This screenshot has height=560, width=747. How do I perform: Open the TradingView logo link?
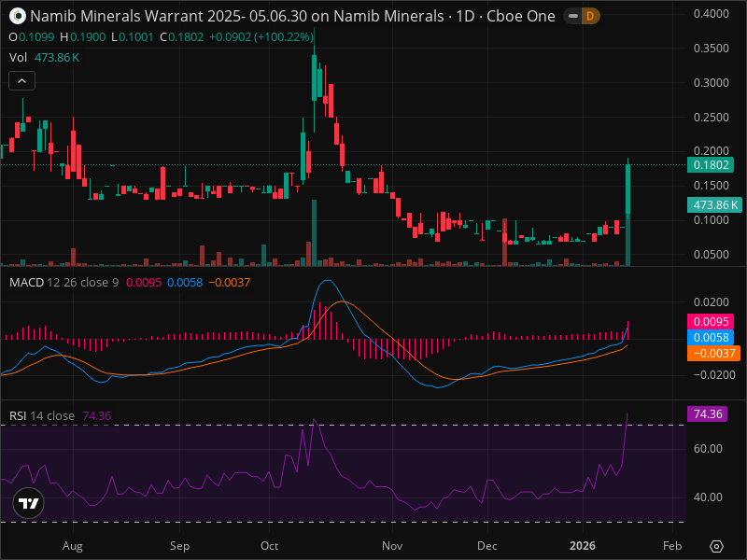click(x=29, y=503)
